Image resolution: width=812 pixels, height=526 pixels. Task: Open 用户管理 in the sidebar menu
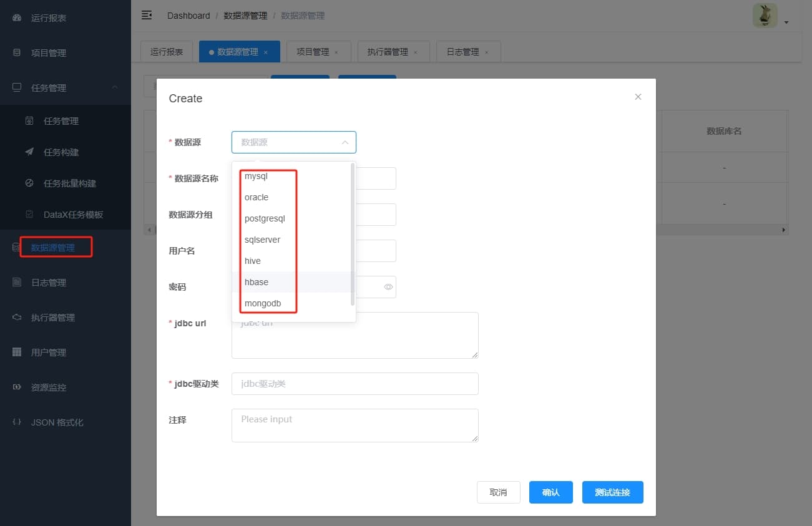pos(66,353)
